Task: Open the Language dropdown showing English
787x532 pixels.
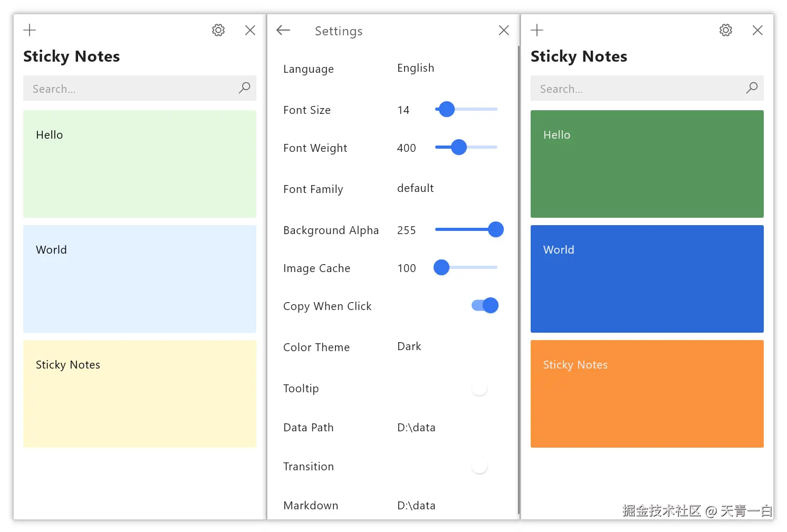Action: point(416,69)
